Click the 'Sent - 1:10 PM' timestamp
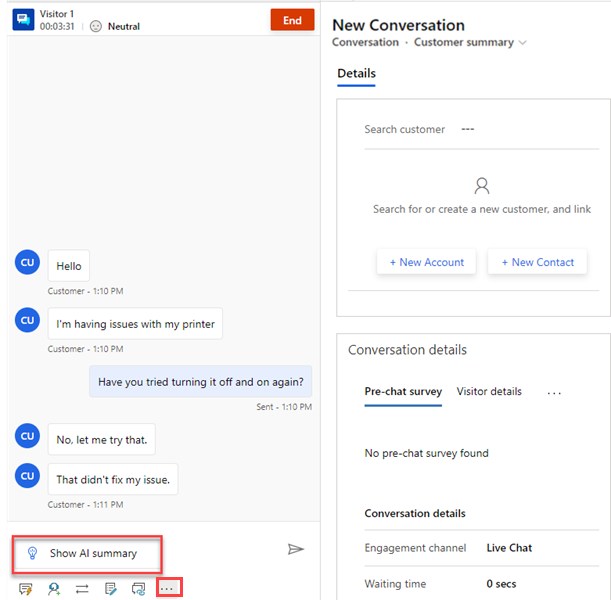Screen dimensions: 611x600 coord(284,407)
